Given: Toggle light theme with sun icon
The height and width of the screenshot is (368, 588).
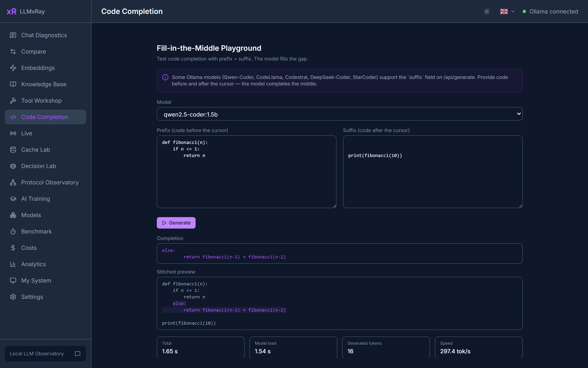Looking at the screenshot, I should pyautogui.click(x=487, y=11).
